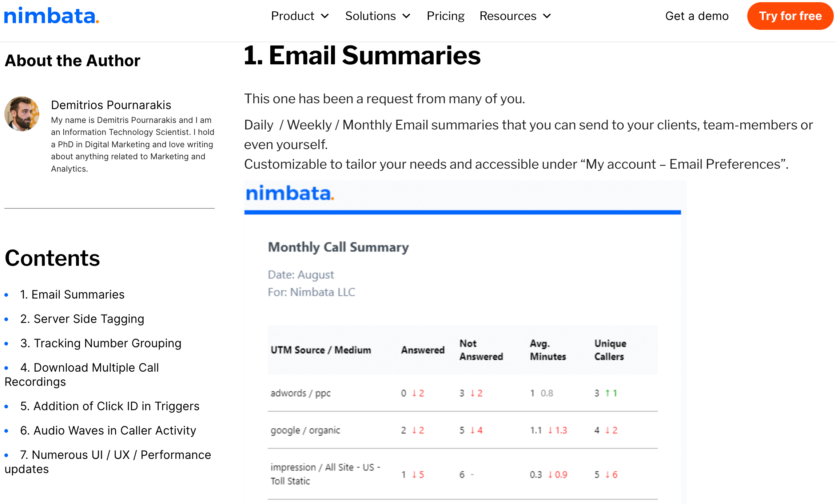Click the Try for free button
836x504 pixels.
pos(789,16)
